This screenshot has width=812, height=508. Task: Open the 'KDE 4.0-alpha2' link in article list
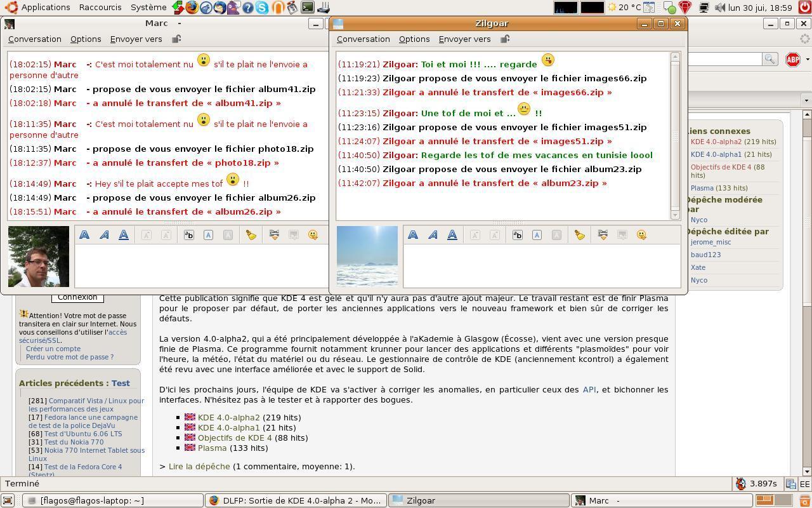228,417
